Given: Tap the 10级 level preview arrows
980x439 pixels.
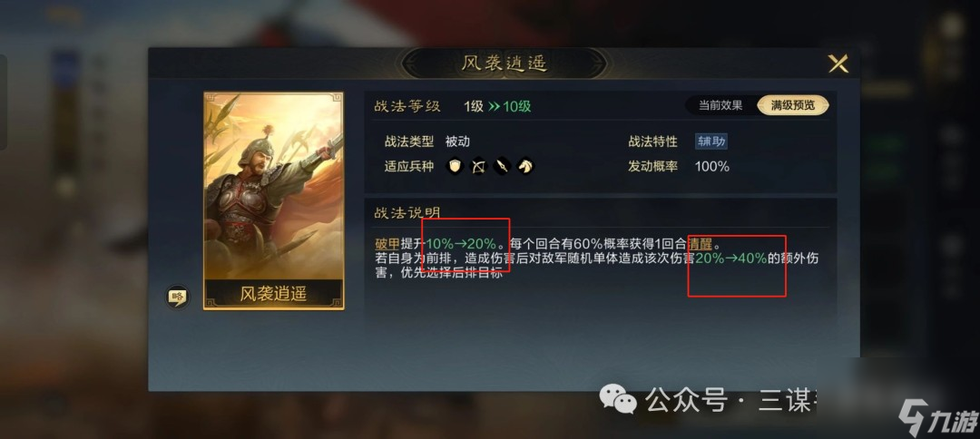Looking at the screenshot, I should (x=509, y=106).
